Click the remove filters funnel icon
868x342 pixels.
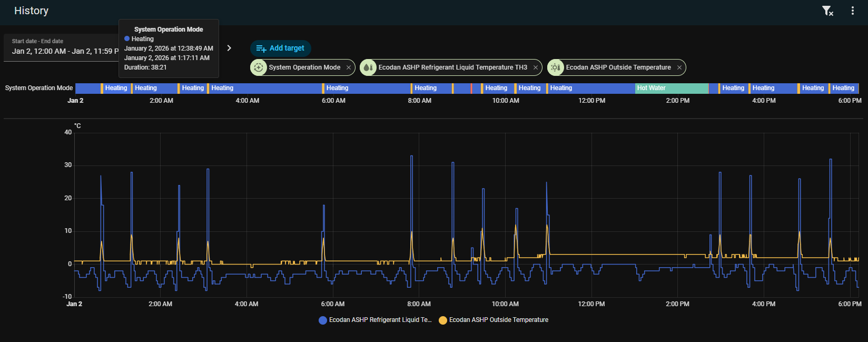click(x=827, y=11)
